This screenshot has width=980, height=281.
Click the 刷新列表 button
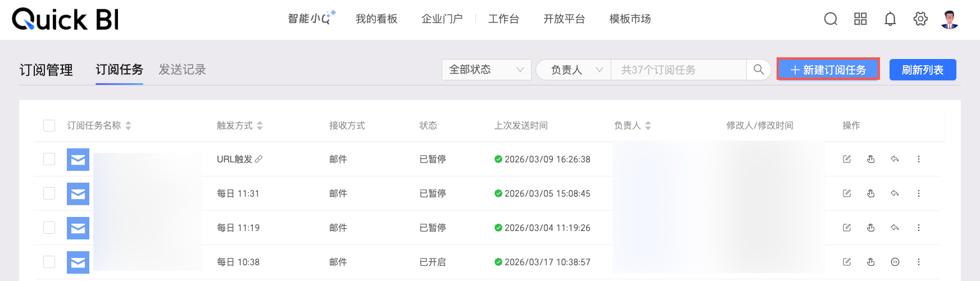pos(922,70)
